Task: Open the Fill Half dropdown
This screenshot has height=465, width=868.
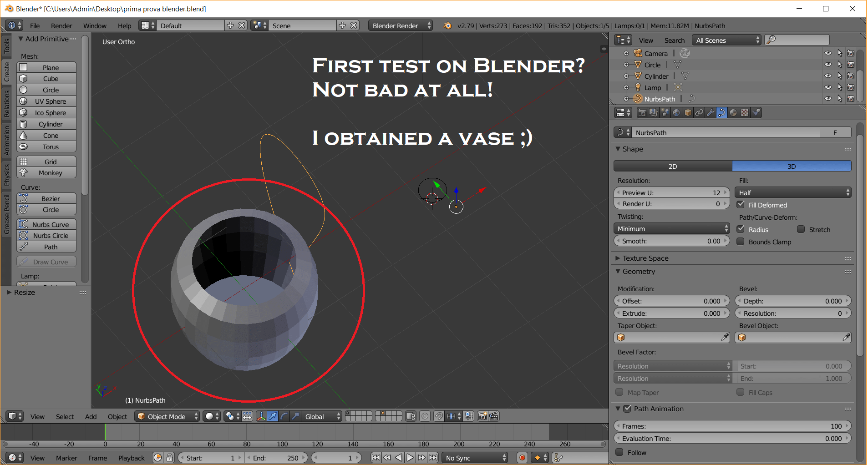Action: [x=793, y=192]
